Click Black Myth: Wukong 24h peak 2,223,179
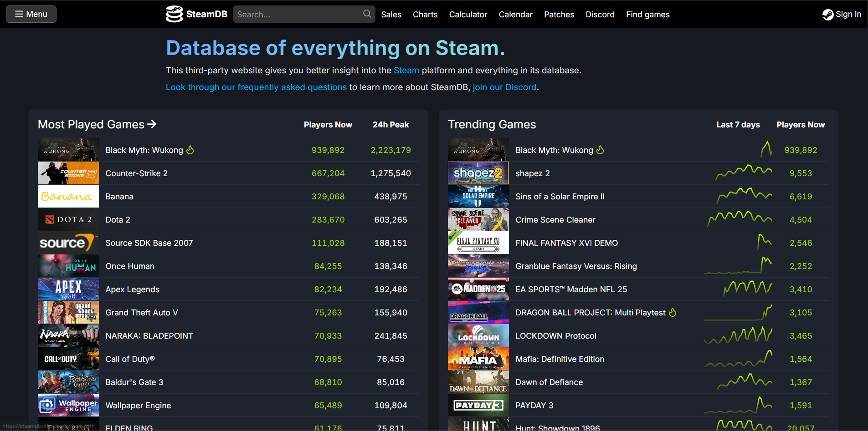Viewport: 868px width, 431px height. coord(391,150)
